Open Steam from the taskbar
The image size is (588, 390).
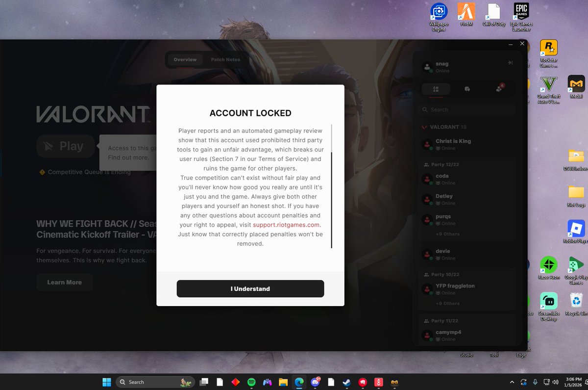tap(346, 382)
